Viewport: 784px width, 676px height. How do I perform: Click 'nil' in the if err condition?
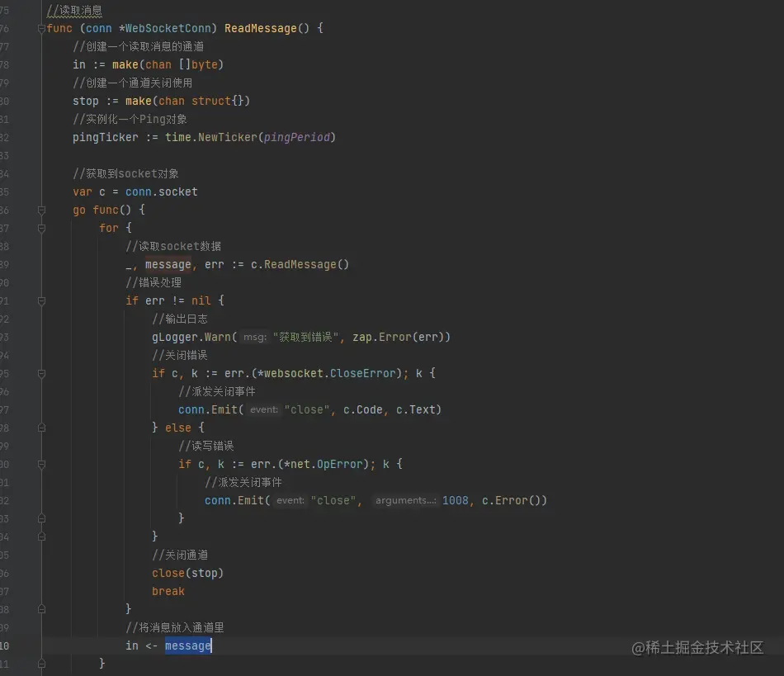click(x=201, y=301)
